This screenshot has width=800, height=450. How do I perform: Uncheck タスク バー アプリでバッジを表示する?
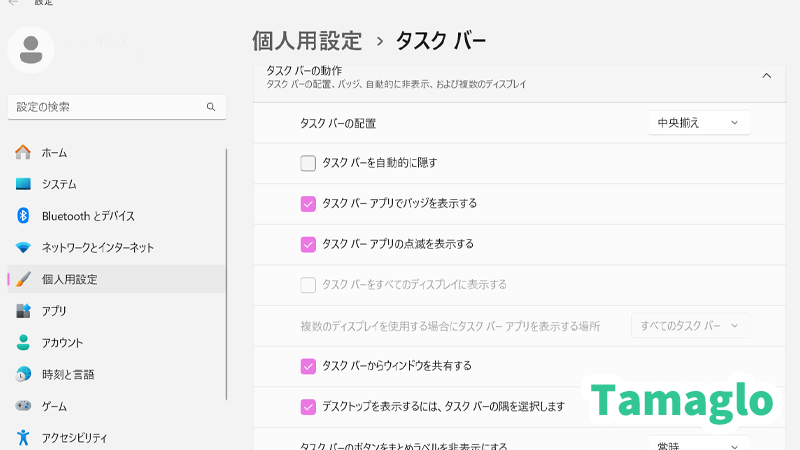(x=308, y=204)
